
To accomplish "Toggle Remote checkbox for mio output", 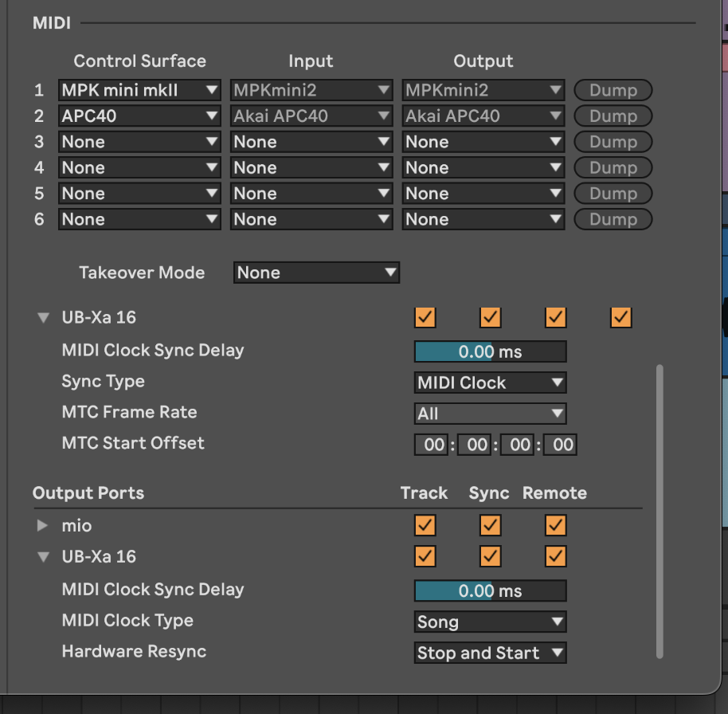I will pyautogui.click(x=556, y=525).
